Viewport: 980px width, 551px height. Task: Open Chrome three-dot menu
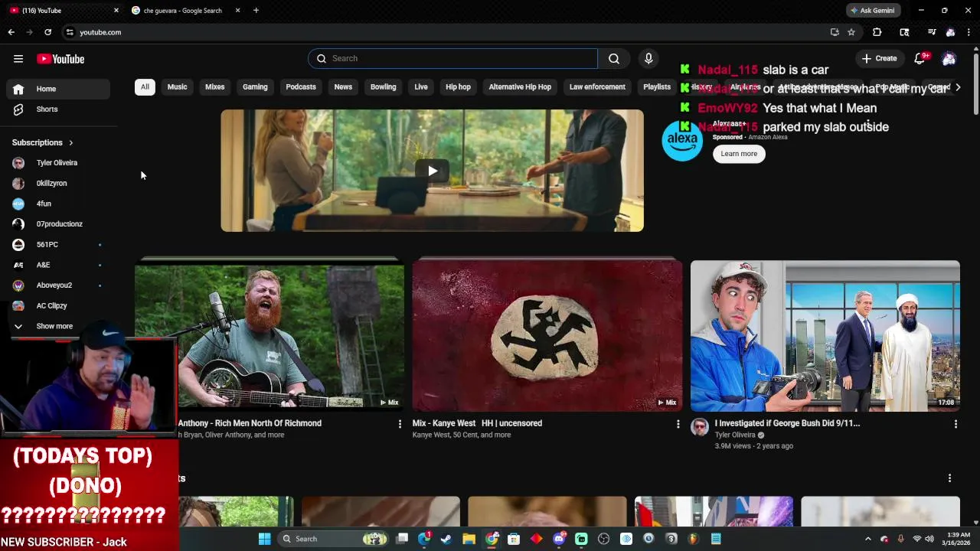(969, 32)
